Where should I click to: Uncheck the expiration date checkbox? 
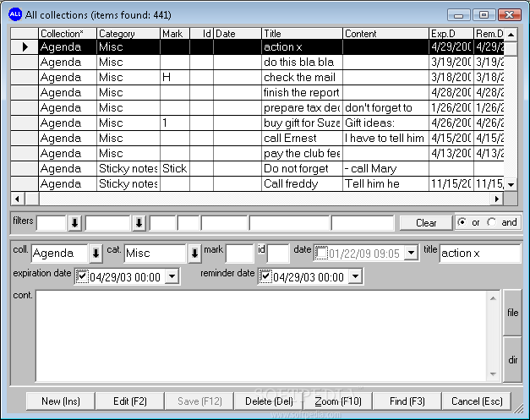pyautogui.click(x=82, y=276)
